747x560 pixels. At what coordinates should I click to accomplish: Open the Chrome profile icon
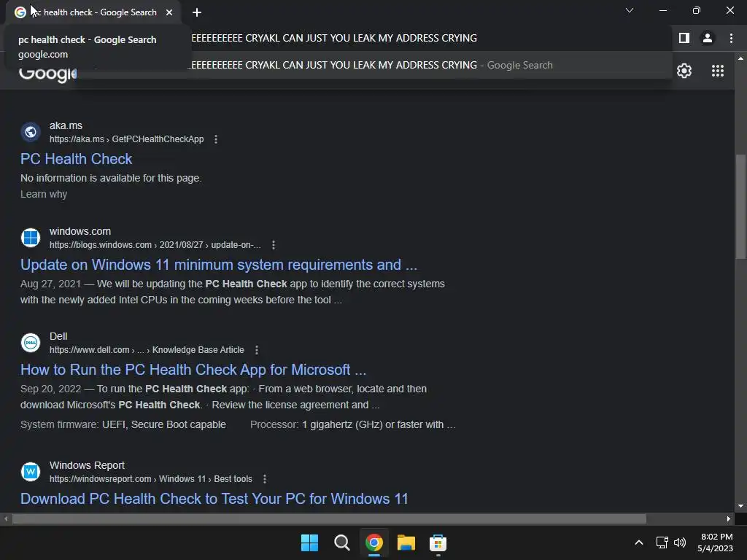(x=708, y=38)
